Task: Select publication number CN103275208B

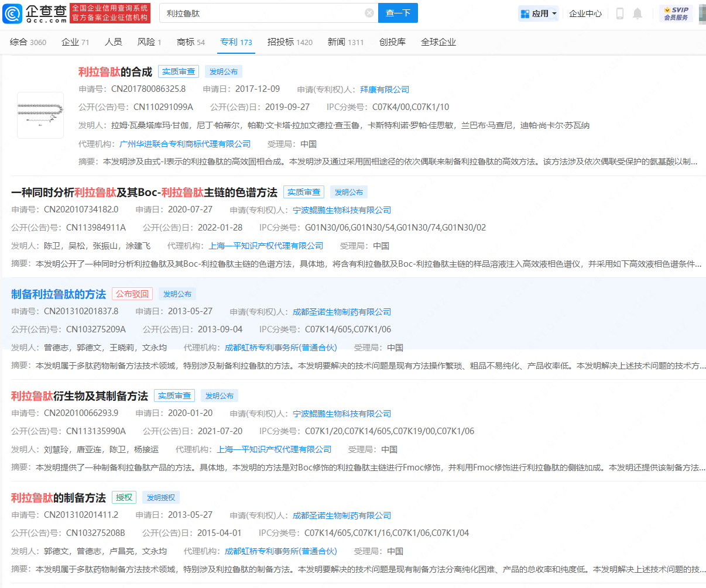Action: coord(96,533)
